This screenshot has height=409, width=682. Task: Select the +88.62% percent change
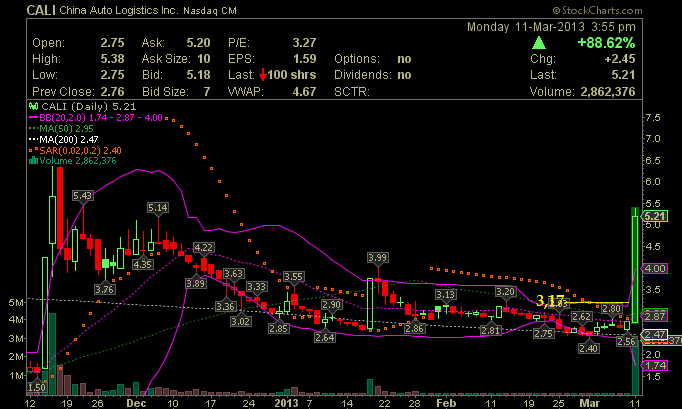(x=606, y=43)
